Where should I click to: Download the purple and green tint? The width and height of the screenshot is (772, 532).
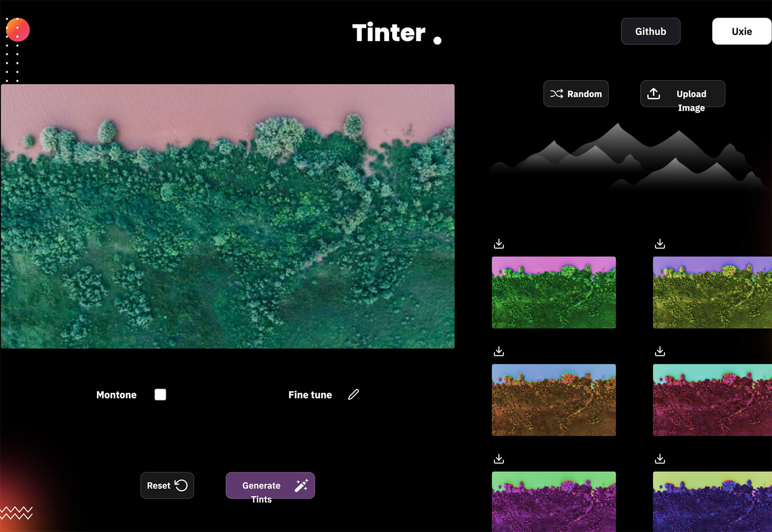pos(499,458)
